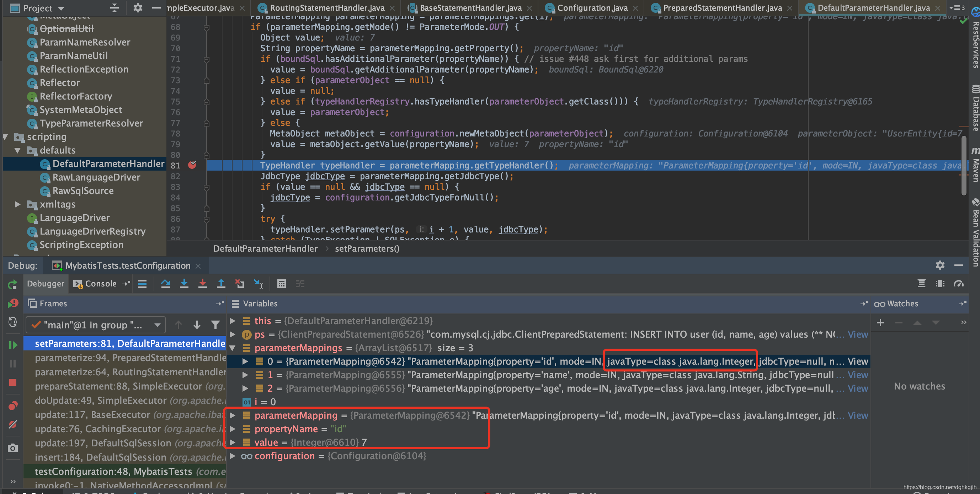This screenshot has width=980, height=494.
Task: Rerun MybatisTests.testConfiguration debug session
Action: 12,284
